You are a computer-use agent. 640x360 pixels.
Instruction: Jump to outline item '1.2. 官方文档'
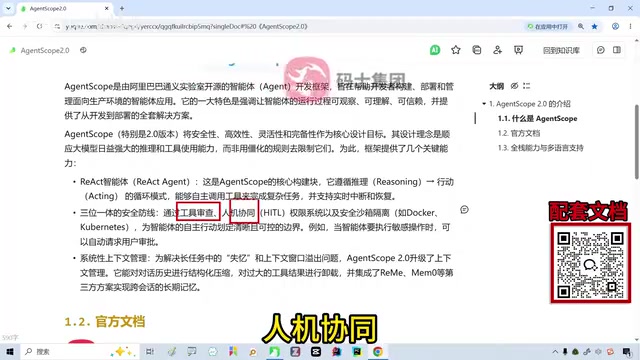(x=519, y=133)
